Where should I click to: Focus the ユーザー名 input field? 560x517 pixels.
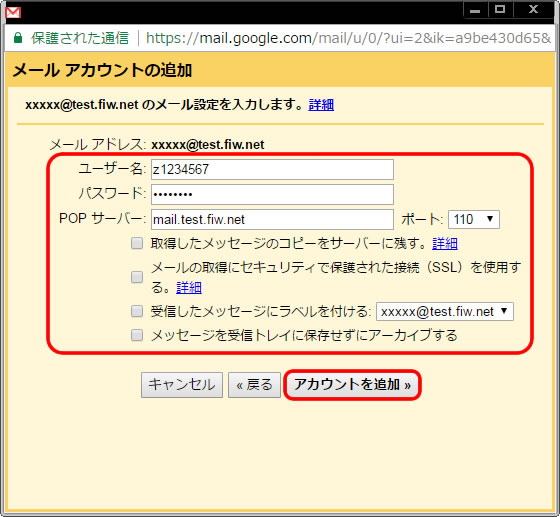tap(272, 170)
